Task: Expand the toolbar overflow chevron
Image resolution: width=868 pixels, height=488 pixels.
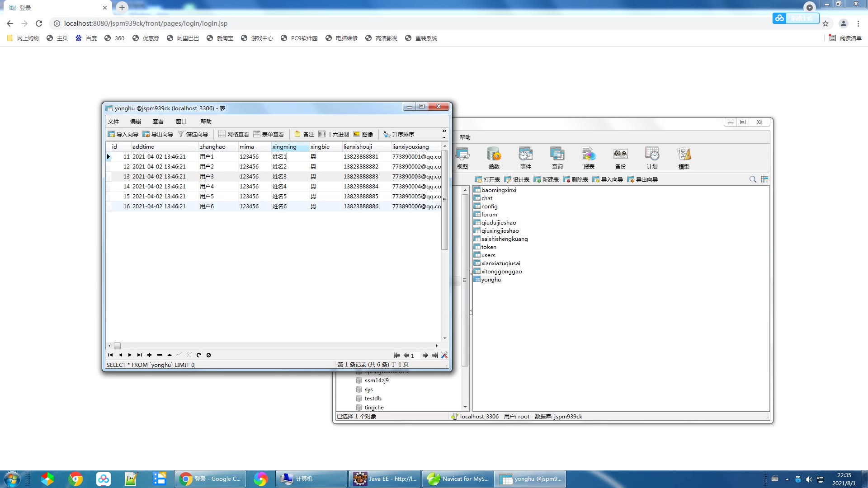Action: pyautogui.click(x=444, y=131)
